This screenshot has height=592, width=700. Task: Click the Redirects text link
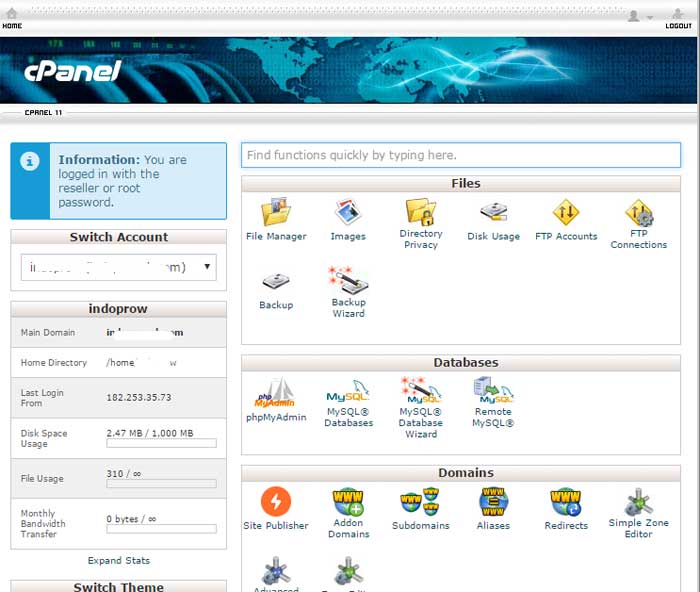pos(566,525)
